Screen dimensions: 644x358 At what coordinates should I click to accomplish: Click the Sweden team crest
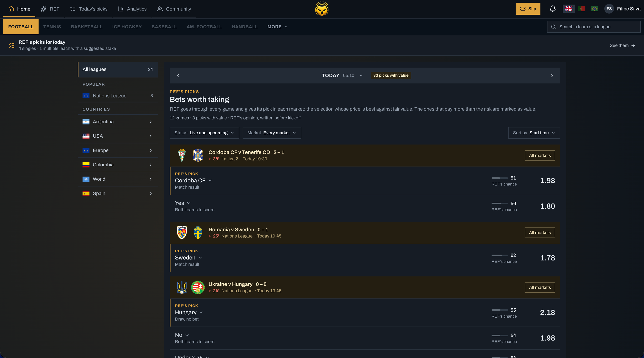tap(198, 232)
